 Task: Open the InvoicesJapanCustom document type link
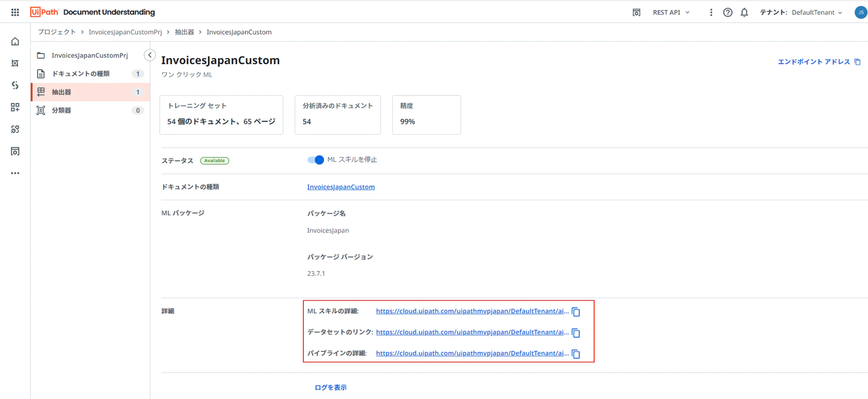pyautogui.click(x=341, y=187)
